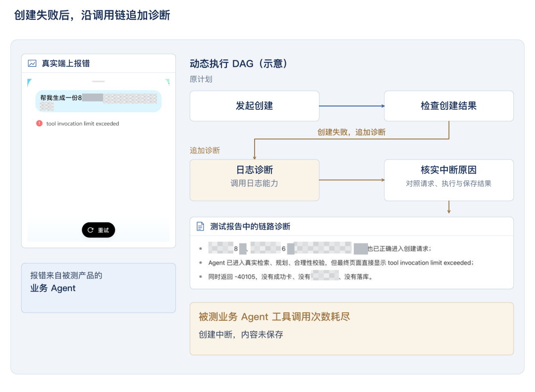535x392 pixels.
Task: Click the red error exclamation icon
Action: (39, 123)
